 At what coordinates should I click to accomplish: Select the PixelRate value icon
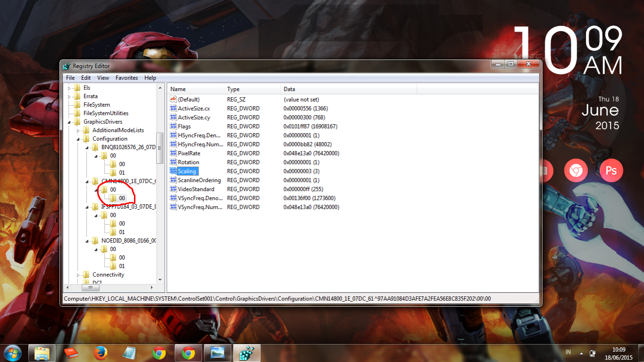[173, 153]
